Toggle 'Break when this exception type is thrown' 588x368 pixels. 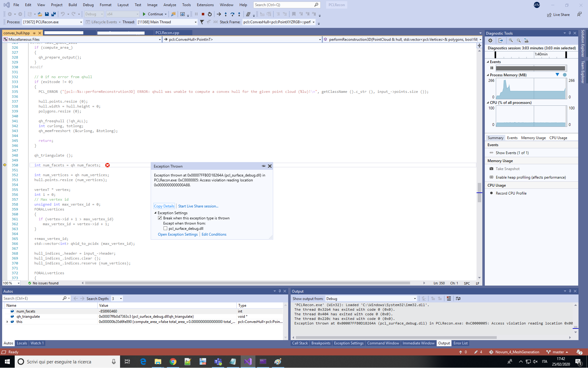coord(160,218)
